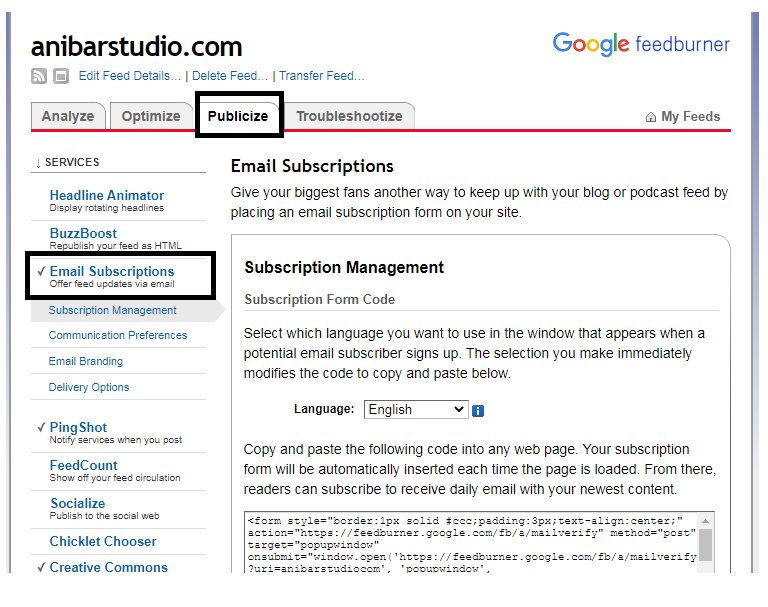This screenshot has width=768, height=607.
Task: Open Email Subscriptions service
Action: (x=112, y=271)
